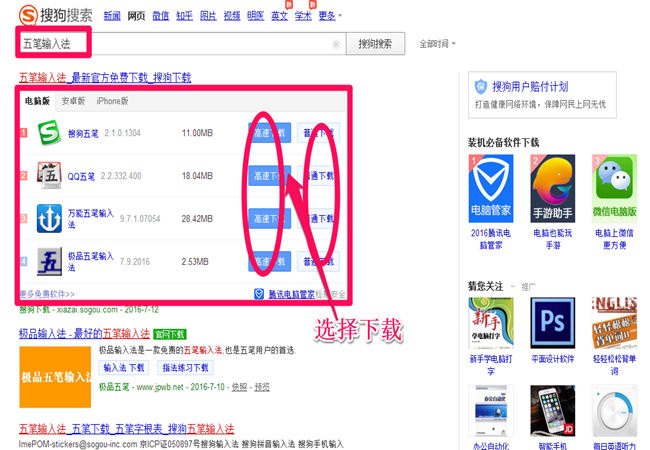Image resolution: width=650 pixels, height=450 pixels.
Task: Click 普通下载 for QQ五笔
Action: click(x=318, y=175)
